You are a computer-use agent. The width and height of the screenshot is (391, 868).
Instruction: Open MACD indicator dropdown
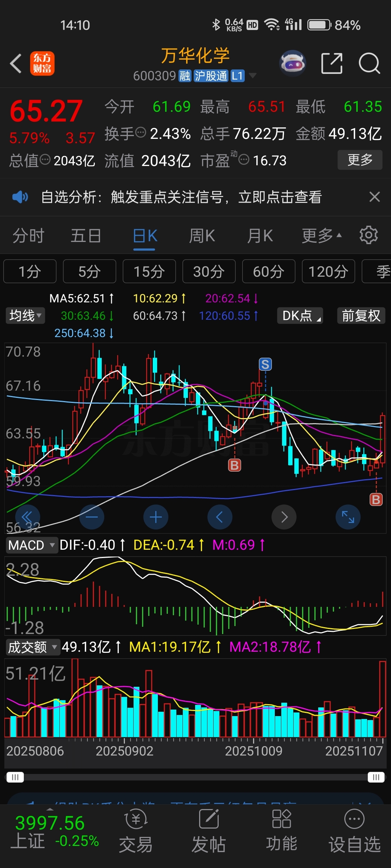tap(32, 545)
